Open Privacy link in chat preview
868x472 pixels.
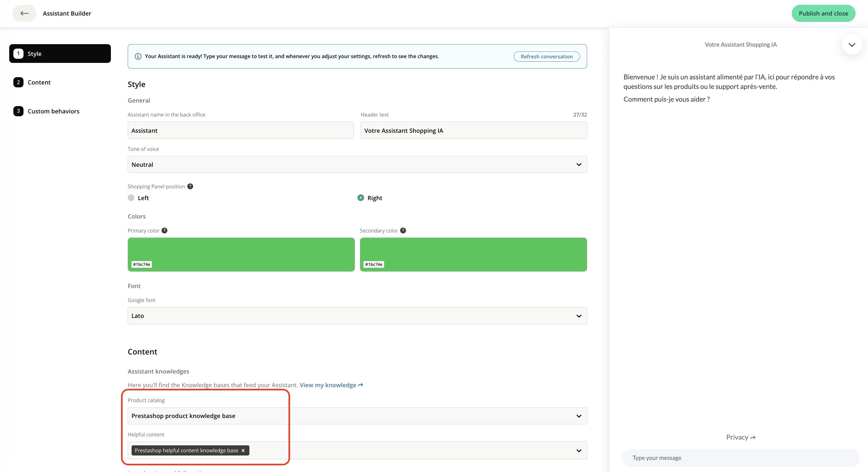(740, 437)
